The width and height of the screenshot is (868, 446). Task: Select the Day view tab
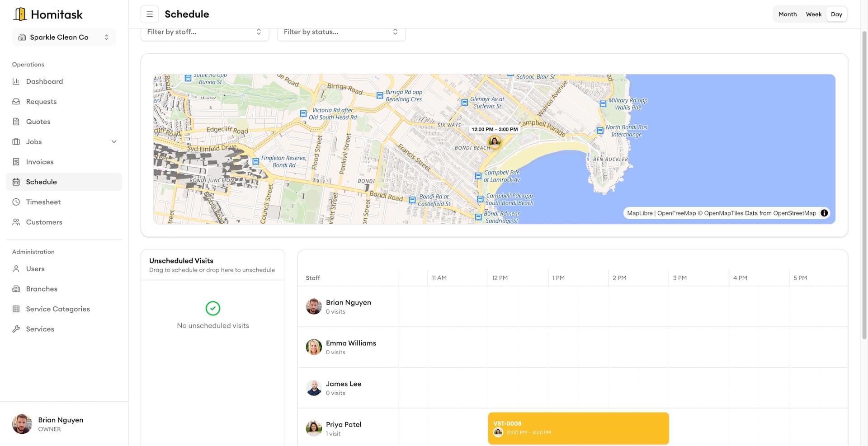(x=837, y=14)
